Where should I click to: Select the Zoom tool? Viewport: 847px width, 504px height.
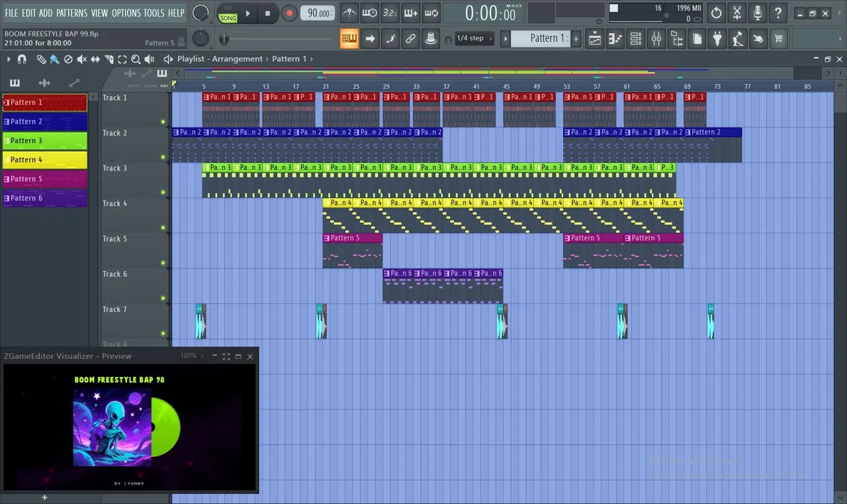tap(136, 60)
